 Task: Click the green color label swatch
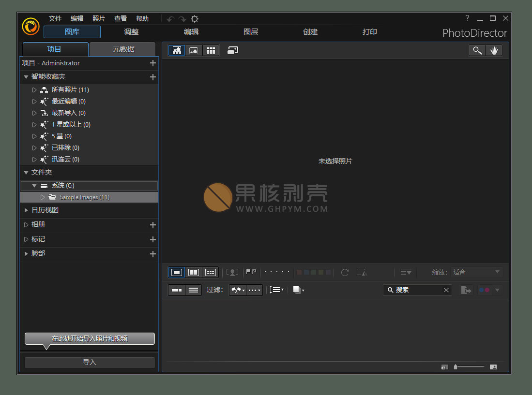[314, 272]
